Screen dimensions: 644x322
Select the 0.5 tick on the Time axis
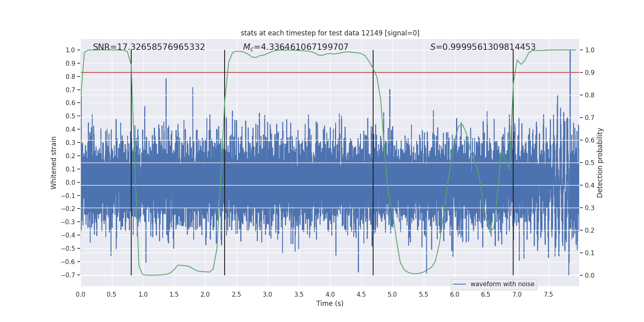click(x=111, y=294)
